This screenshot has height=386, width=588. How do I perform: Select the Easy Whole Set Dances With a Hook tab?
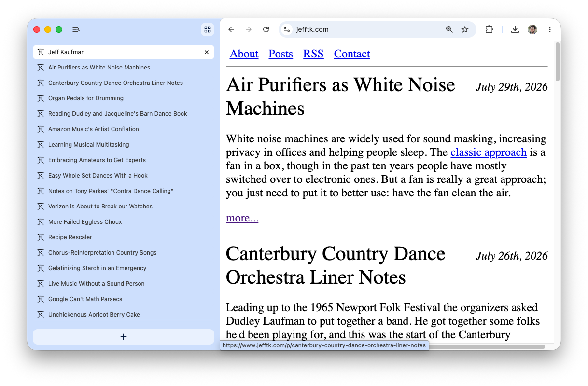pyautogui.click(x=124, y=176)
